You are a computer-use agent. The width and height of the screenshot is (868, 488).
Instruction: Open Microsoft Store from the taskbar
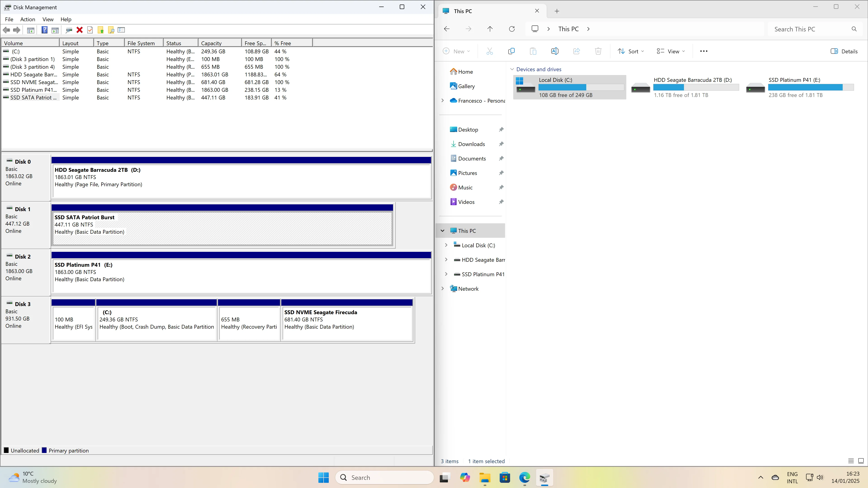pos(505,478)
